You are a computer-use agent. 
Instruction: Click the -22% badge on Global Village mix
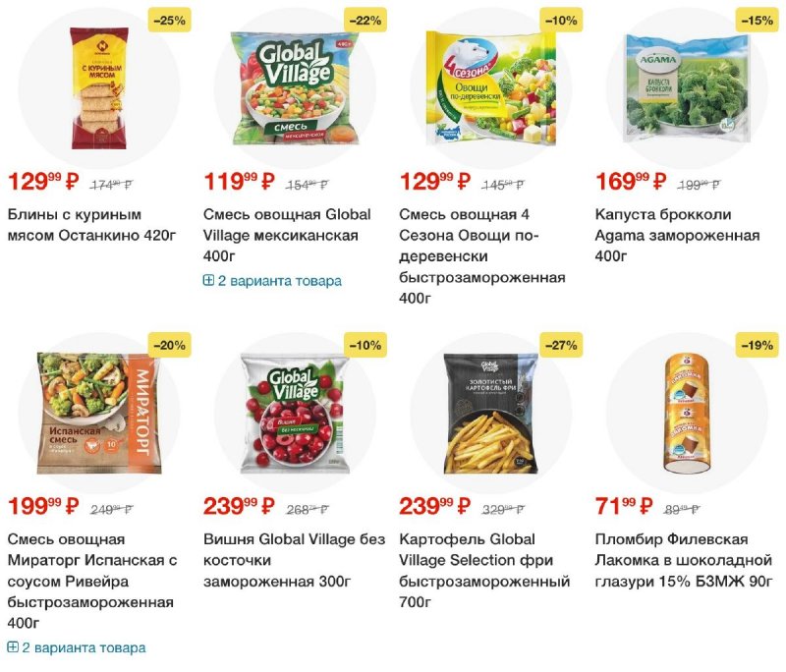[365, 21]
